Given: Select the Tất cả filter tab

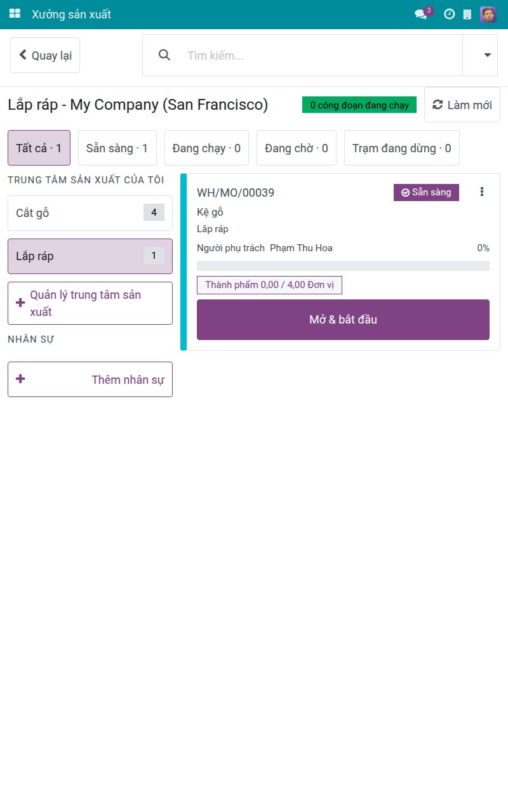Looking at the screenshot, I should [x=39, y=148].
